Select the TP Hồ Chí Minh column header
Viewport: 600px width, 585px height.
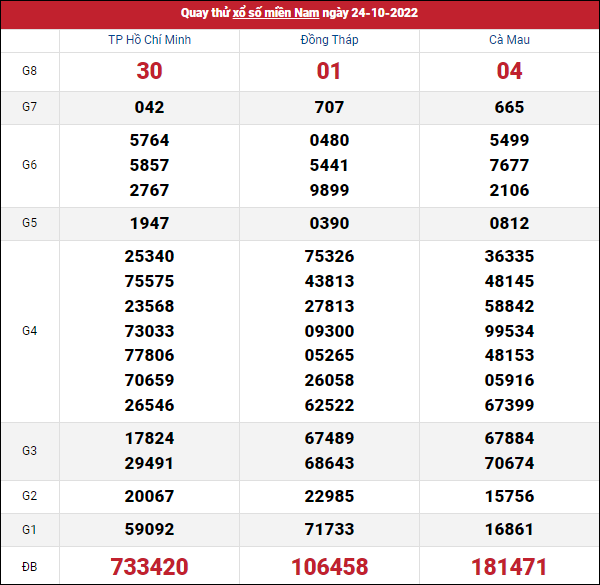coord(149,40)
